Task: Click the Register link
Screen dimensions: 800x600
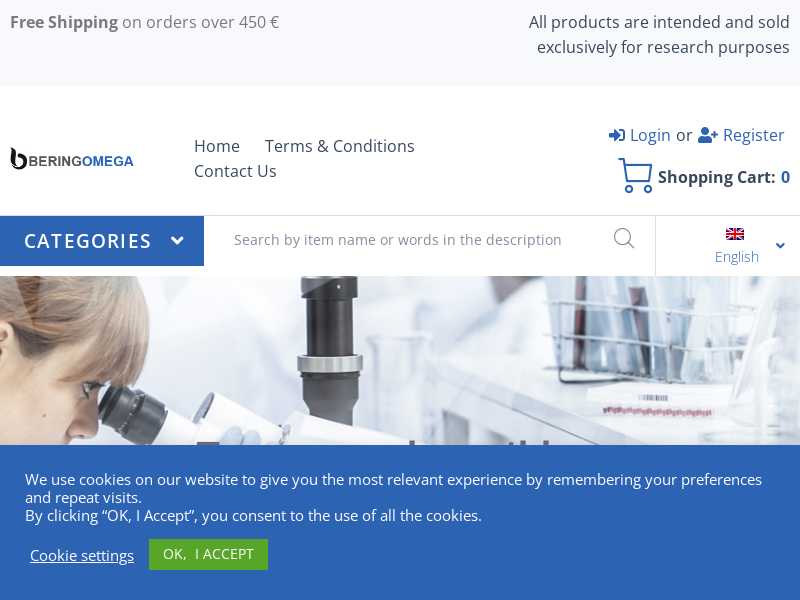Action: tap(753, 135)
